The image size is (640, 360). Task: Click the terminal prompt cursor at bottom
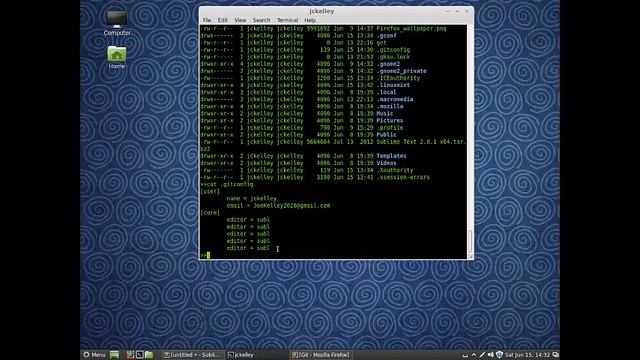pos(208,255)
